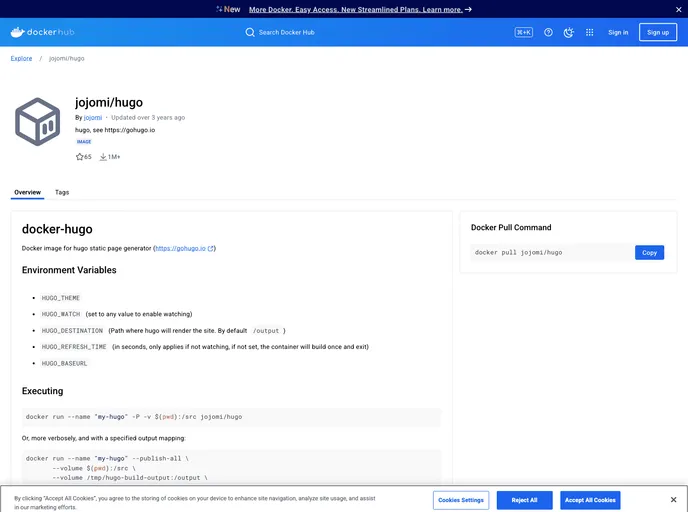Click the HUGO_REFRESH_TIME variable text
The image size is (688, 512).
pyautogui.click(x=74, y=347)
